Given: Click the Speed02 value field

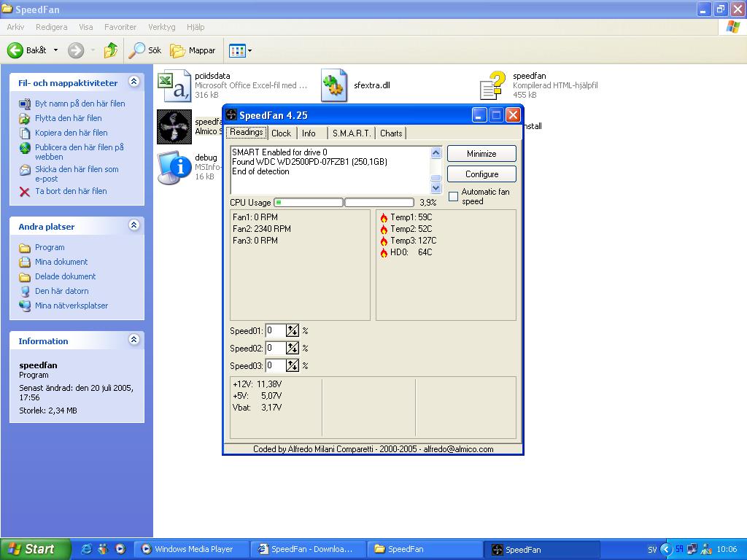Looking at the screenshot, I should coord(276,348).
